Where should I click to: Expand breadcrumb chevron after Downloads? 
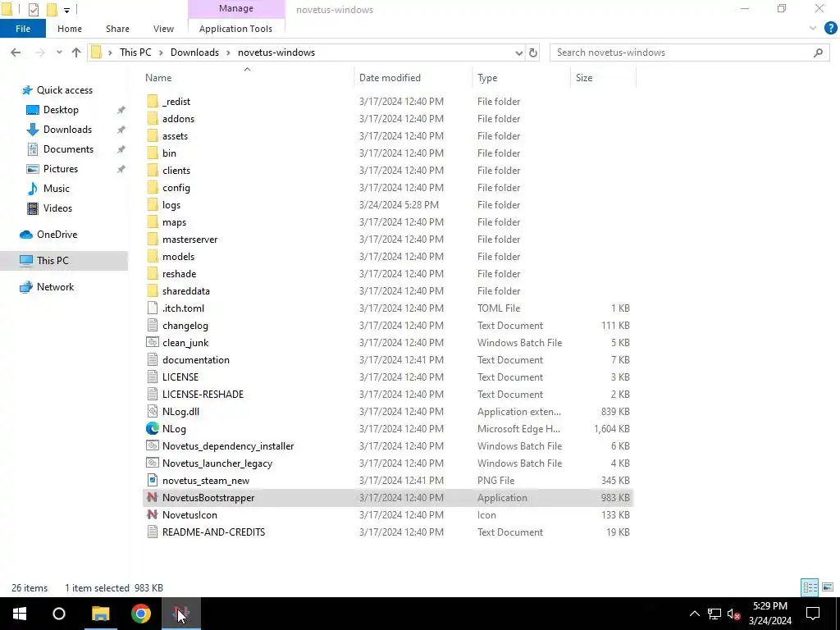pos(229,52)
